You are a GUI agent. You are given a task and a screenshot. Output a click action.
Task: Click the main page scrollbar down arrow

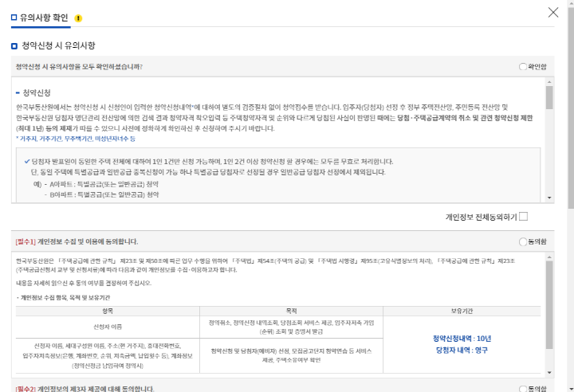(x=571, y=389)
